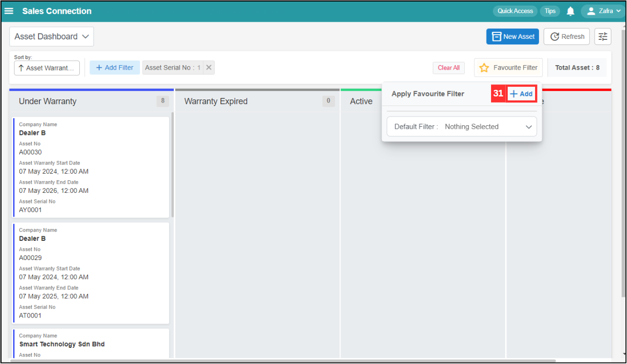The width and height of the screenshot is (627, 364).
Task: Open the Tips button
Action: click(x=550, y=11)
